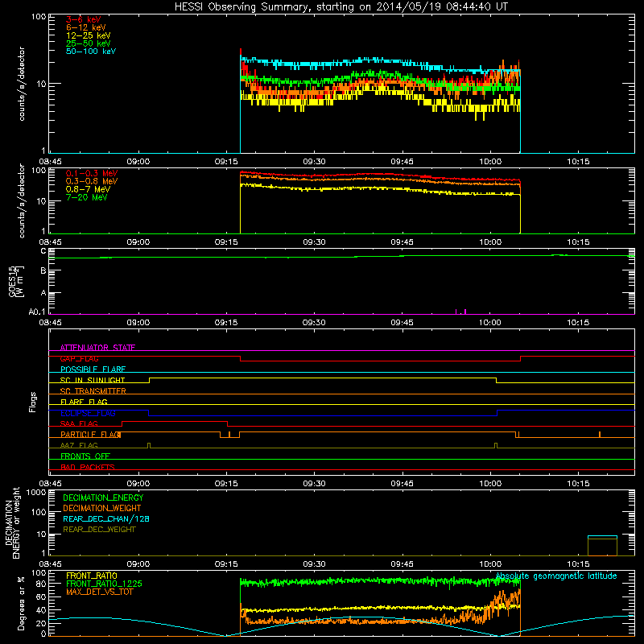
Task: Click the Flags panel axis label
Action: 33,402
